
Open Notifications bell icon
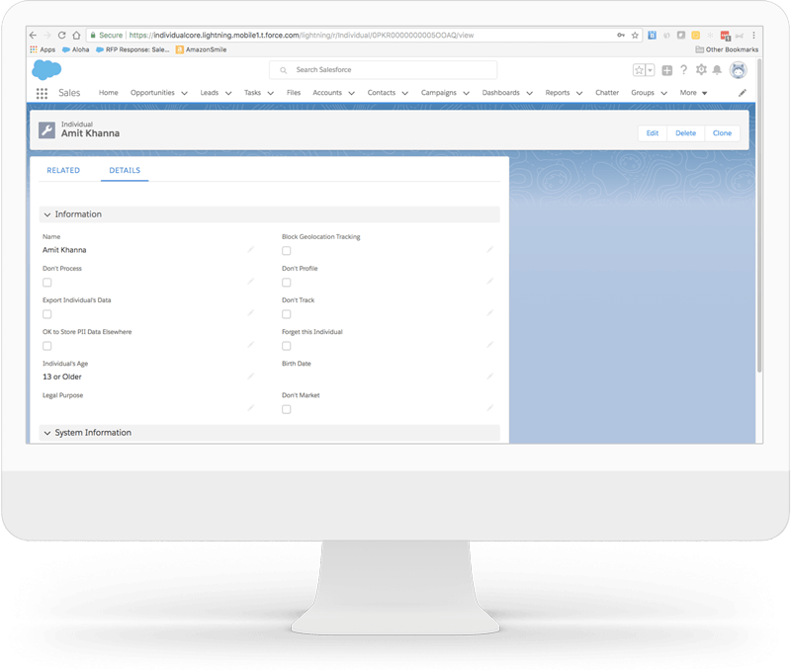point(717,70)
